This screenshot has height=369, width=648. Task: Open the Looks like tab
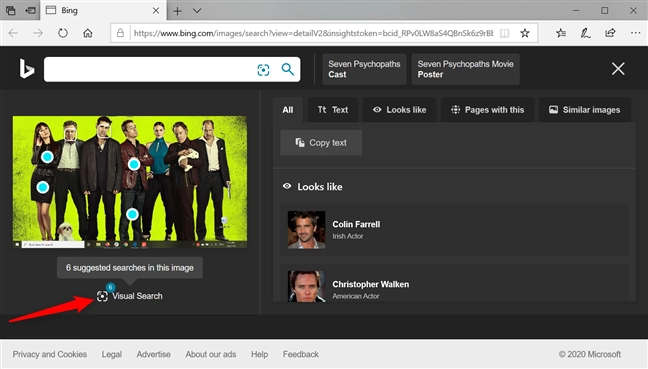tap(399, 110)
